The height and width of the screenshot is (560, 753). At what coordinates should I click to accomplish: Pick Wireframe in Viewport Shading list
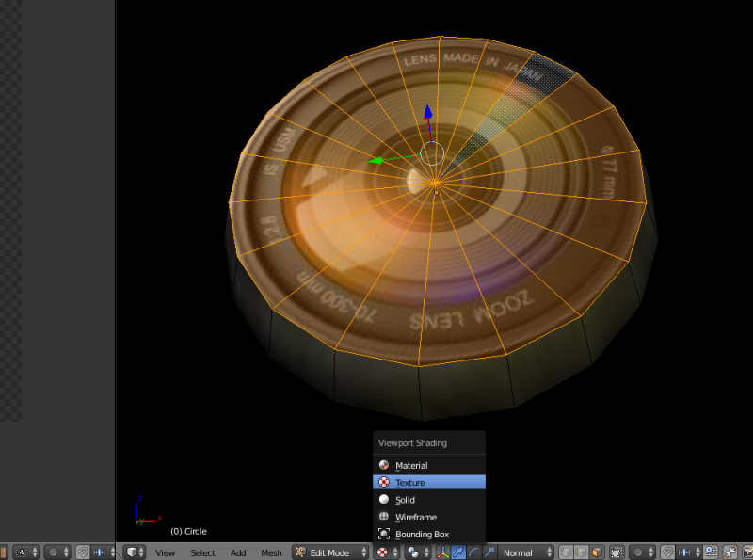(415, 517)
